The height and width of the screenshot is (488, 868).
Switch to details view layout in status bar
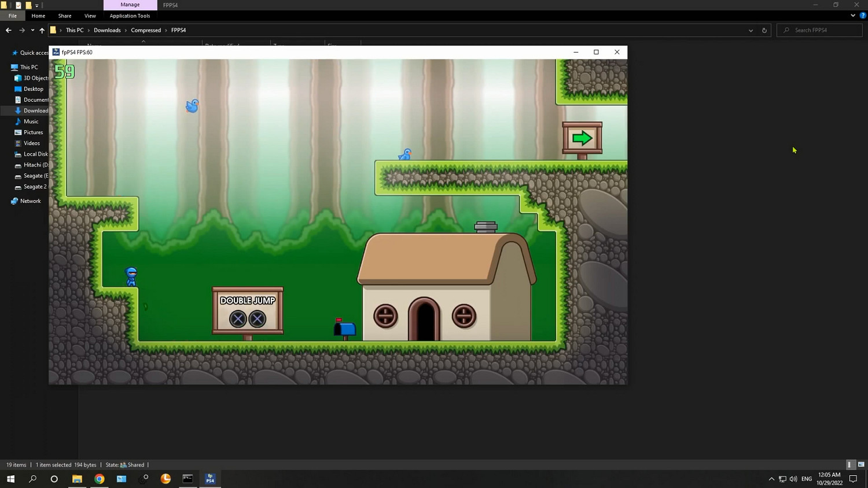(849, 465)
